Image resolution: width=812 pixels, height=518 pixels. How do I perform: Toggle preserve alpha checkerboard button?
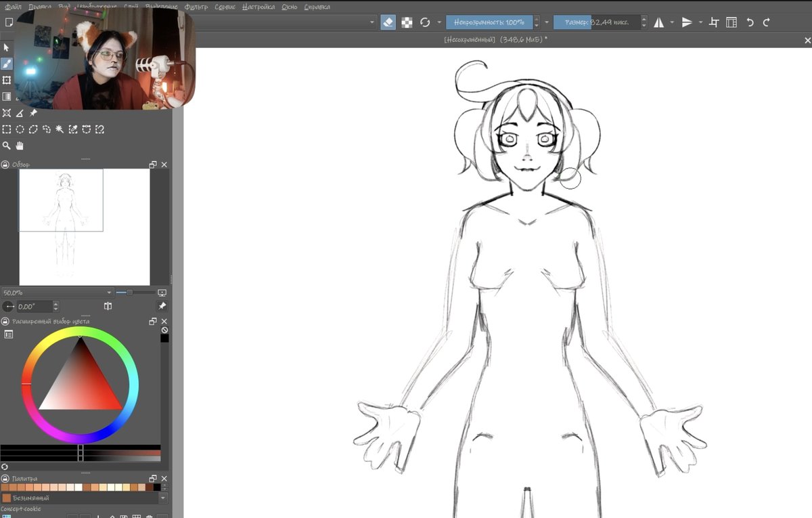click(x=407, y=22)
